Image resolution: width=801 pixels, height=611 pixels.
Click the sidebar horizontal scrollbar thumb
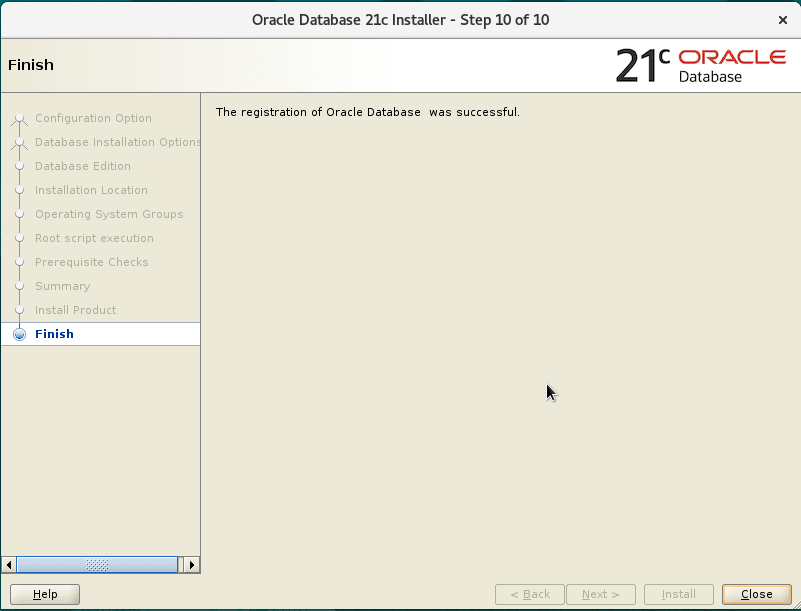pos(97,565)
